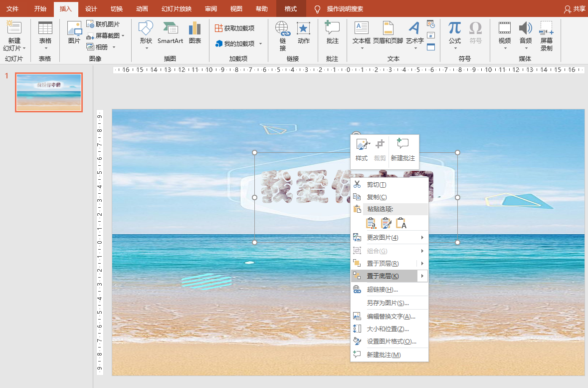Switch to the 设计 ribbon tab
Screen dimensions: 588x388
pos(91,9)
